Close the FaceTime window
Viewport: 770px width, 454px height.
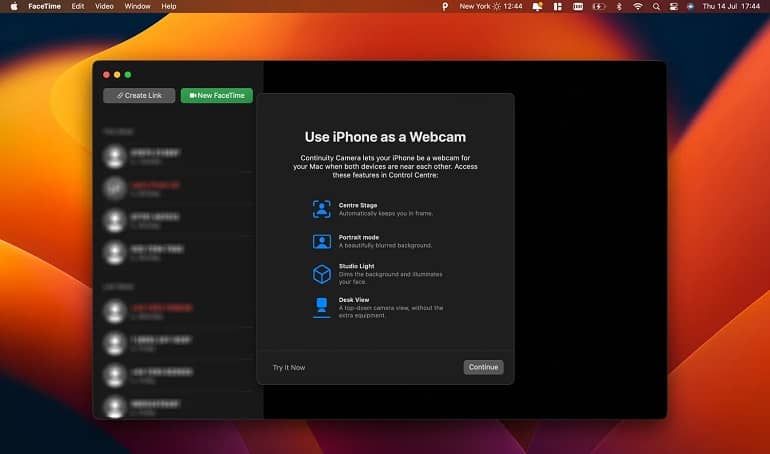pos(107,75)
